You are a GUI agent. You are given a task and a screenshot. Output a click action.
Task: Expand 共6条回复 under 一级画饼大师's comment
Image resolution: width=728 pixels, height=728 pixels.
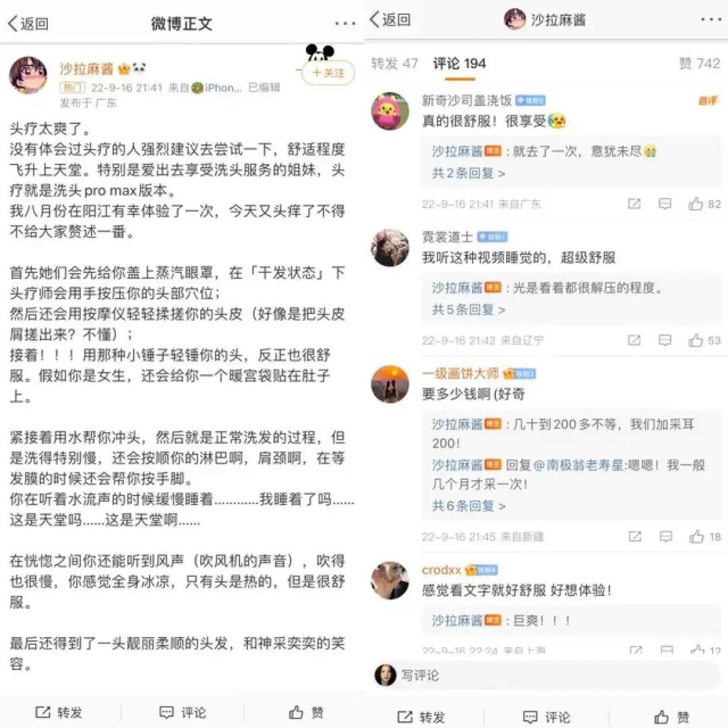click(468, 506)
